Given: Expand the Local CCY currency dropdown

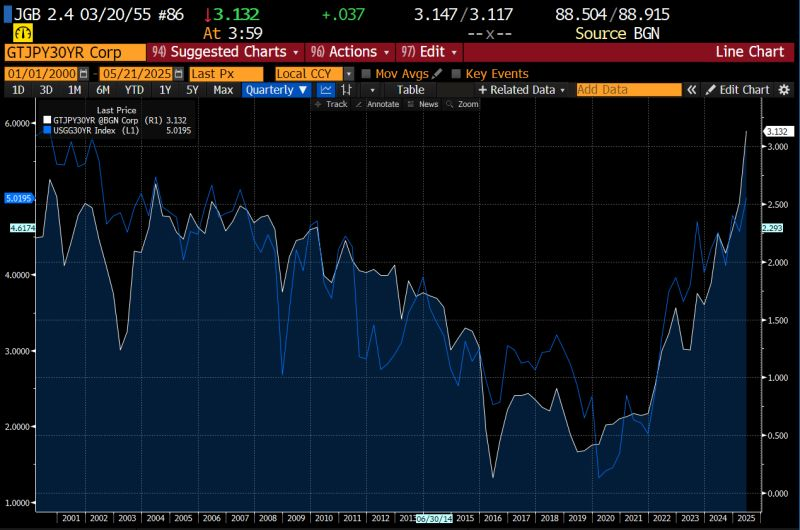Looking at the screenshot, I should pyautogui.click(x=348, y=74).
